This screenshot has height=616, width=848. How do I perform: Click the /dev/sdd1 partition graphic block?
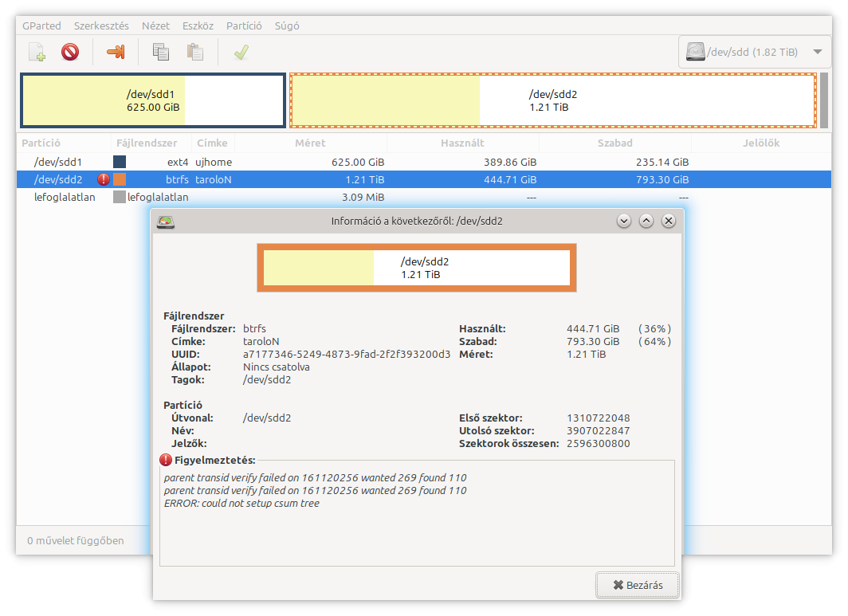click(x=153, y=100)
